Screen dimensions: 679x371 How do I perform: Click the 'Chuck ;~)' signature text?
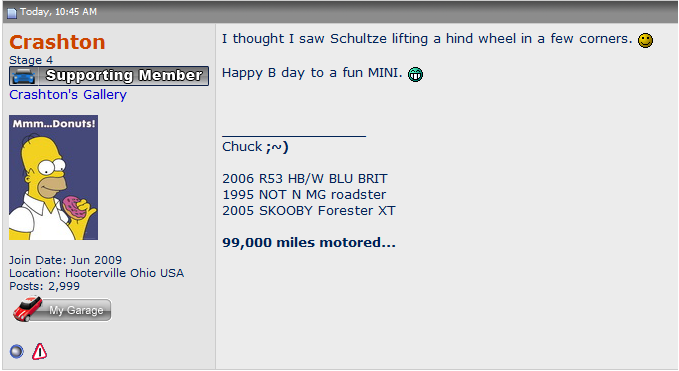coord(255,147)
